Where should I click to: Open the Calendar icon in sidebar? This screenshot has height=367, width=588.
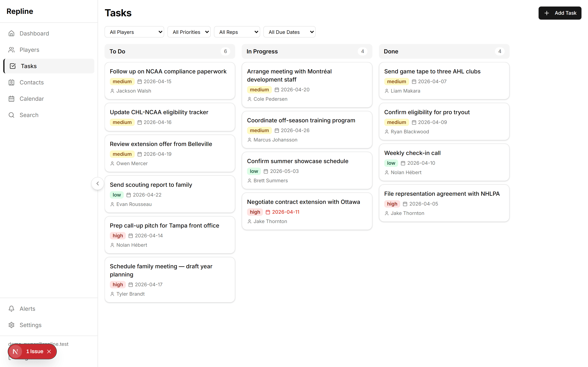[12, 98]
